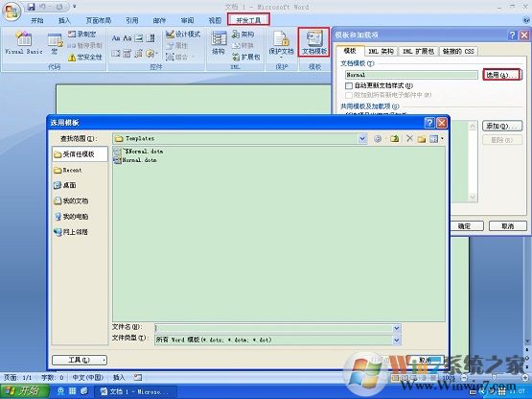Save the document from Quick Access Toolbar
This screenshot has height=399, width=532.
pyautogui.click(x=32, y=7)
